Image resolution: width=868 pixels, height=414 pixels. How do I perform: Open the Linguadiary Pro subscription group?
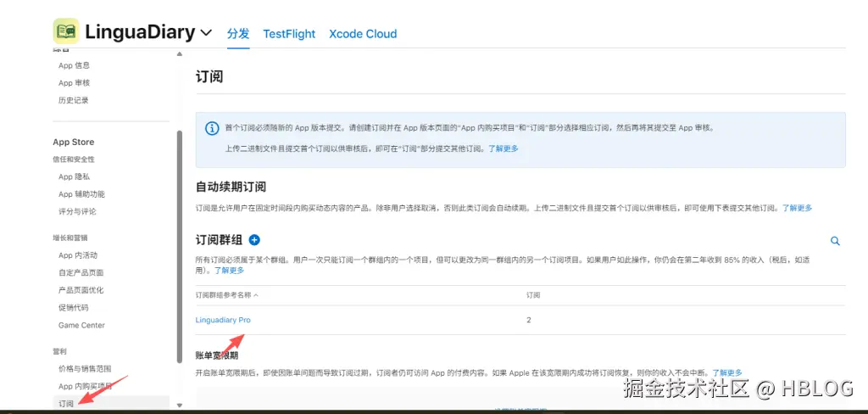pyautogui.click(x=223, y=321)
